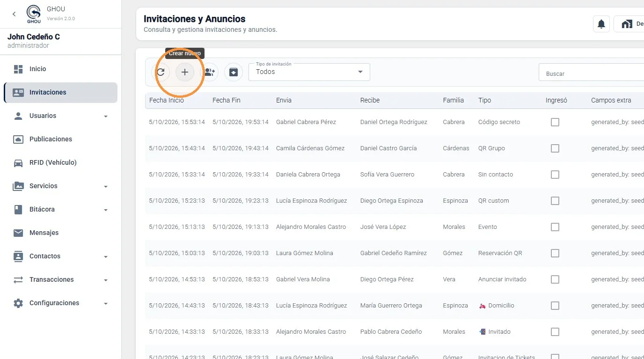644x359 pixels.
Task: Tick Ingresó checkbox for José Vera López
Action: click(555, 227)
